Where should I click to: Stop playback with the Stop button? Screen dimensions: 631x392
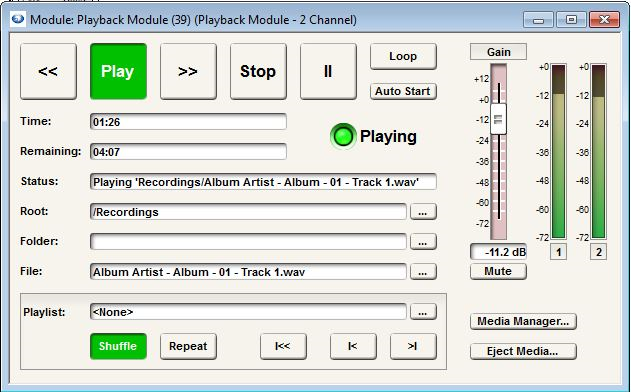(258, 72)
